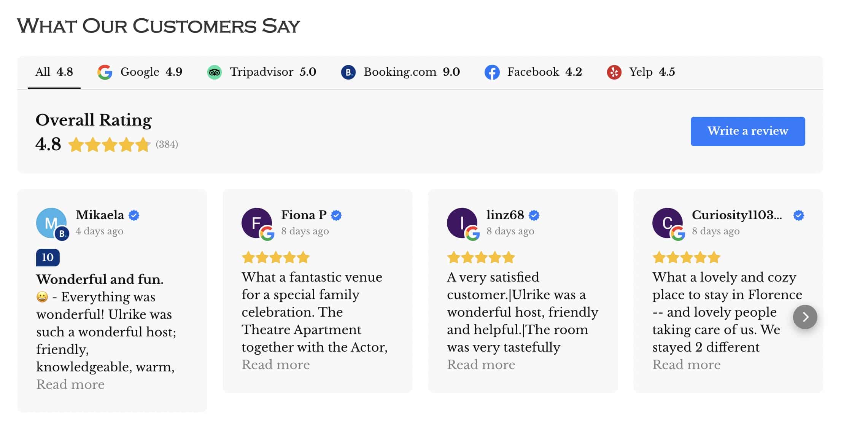
Task: View the Yelp reviews tab
Action: point(641,72)
